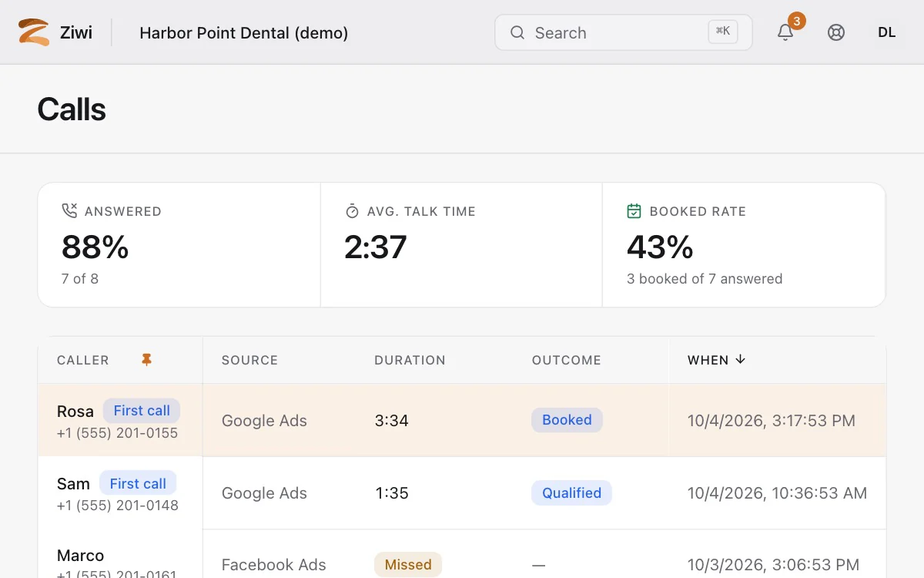Click the Qualified outcome badge
This screenshot has height=578, width=924.
(571, 493)
